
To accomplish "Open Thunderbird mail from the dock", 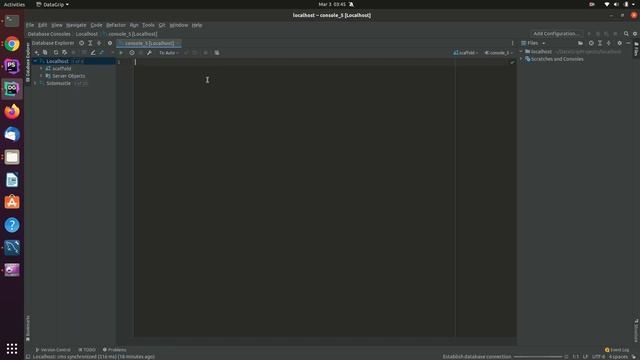I will pos(12,134).
